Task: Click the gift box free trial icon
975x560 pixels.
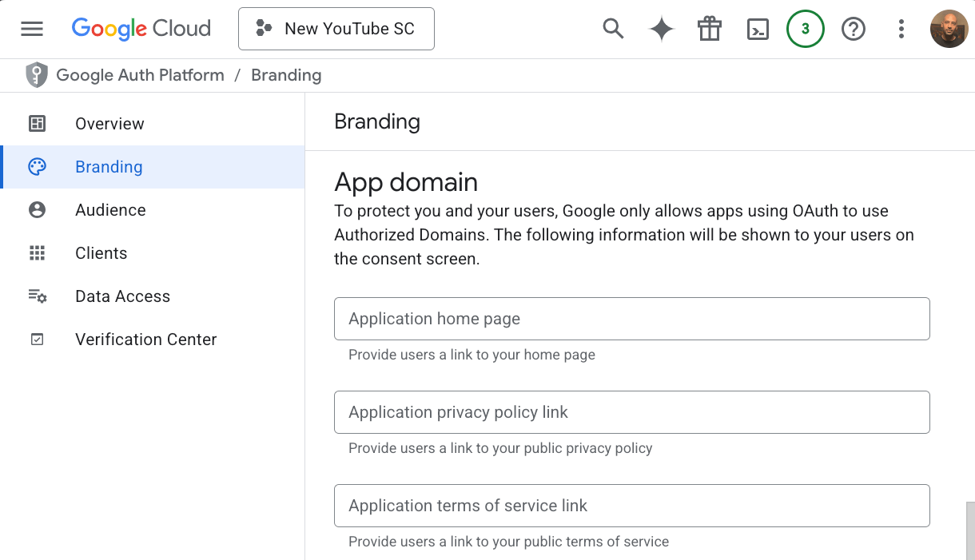Action: pyautogui.click(x=709, y=29)
